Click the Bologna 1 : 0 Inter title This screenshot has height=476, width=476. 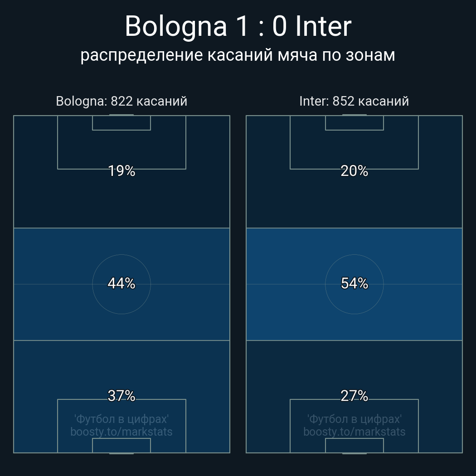click(238, 27)
